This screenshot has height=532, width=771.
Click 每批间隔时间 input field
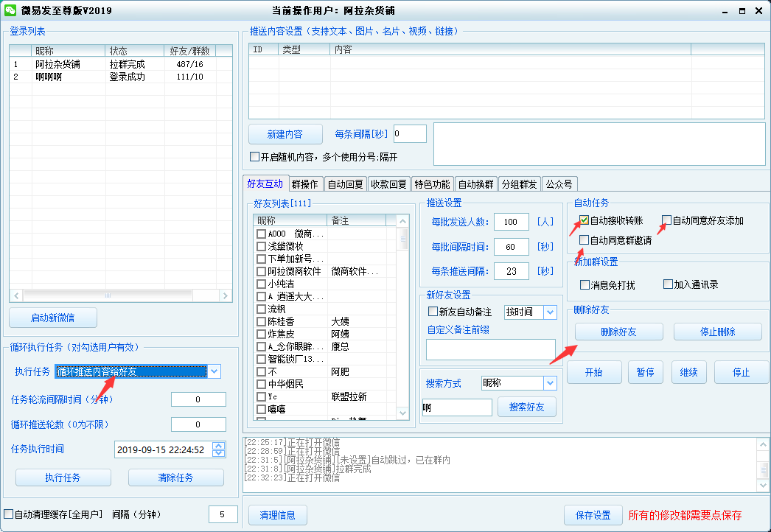(x=512, y=246)
